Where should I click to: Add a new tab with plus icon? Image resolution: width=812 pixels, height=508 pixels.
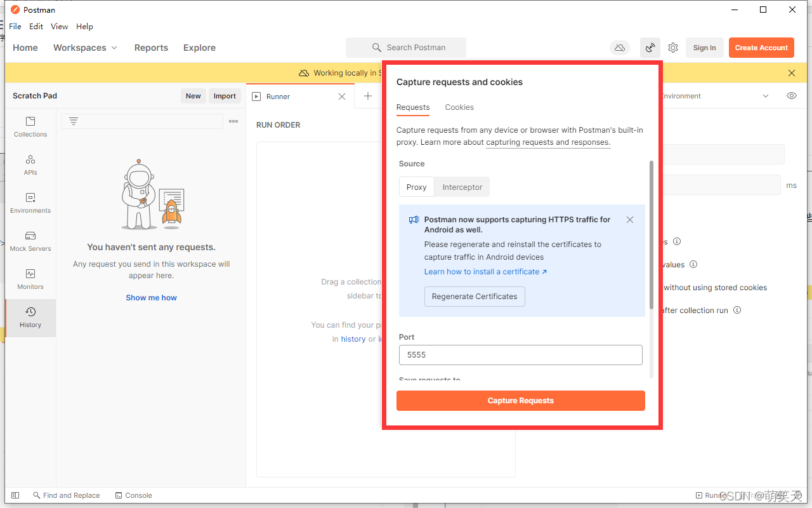pos(368,96)
